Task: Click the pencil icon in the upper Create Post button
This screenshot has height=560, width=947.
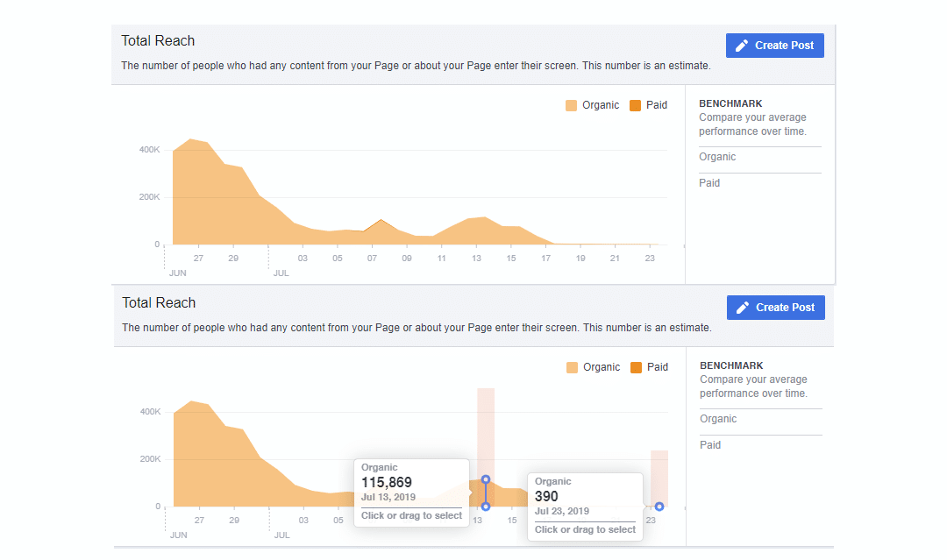Action: coord(742,46)
